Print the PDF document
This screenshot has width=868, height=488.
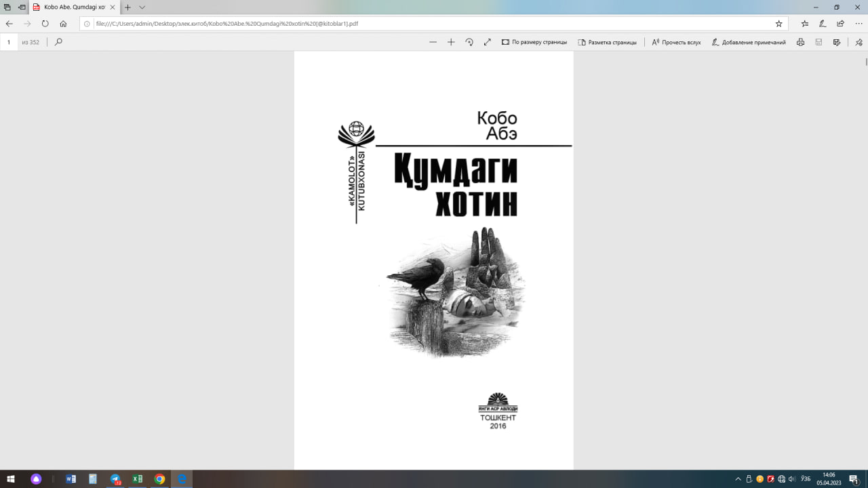[x=800, y=42]
